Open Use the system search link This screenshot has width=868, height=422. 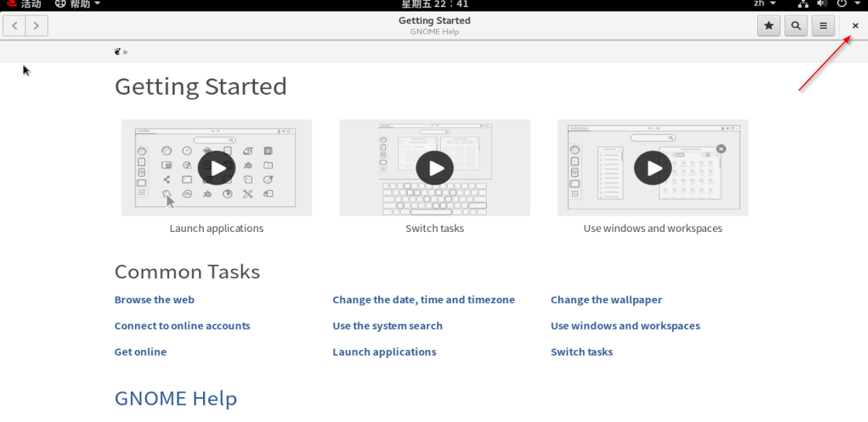click(x=387, y=326)
